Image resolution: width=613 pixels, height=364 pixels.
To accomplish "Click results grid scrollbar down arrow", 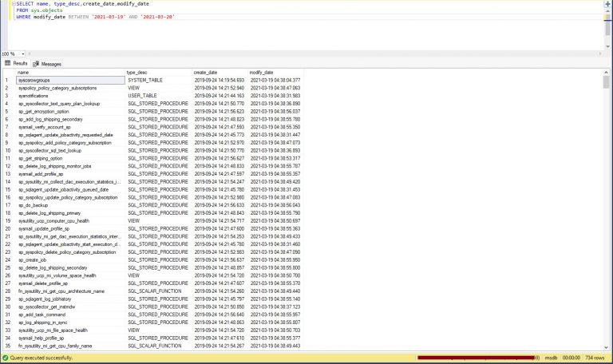I will [x=607, y=347].
